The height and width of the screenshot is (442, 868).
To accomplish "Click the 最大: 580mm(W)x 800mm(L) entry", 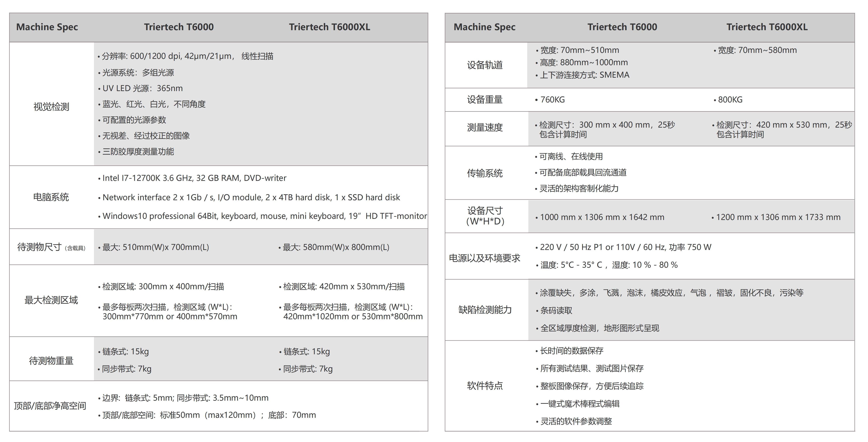I will (x=336, y=248).
